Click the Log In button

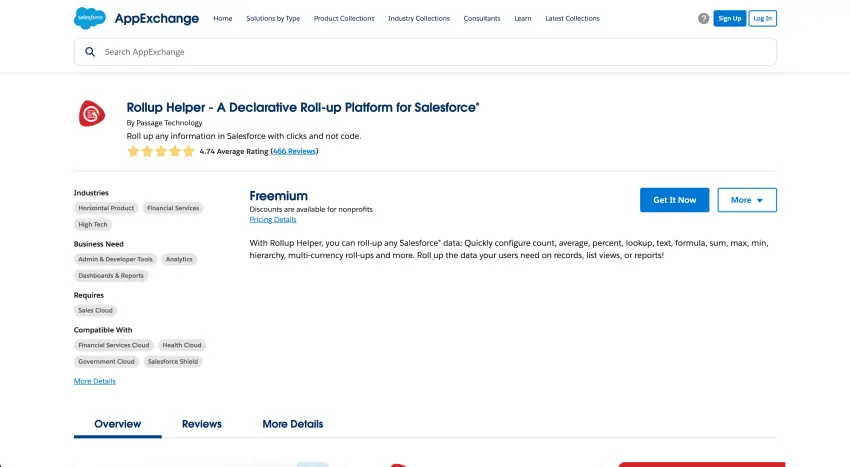[x=762, y=18]
